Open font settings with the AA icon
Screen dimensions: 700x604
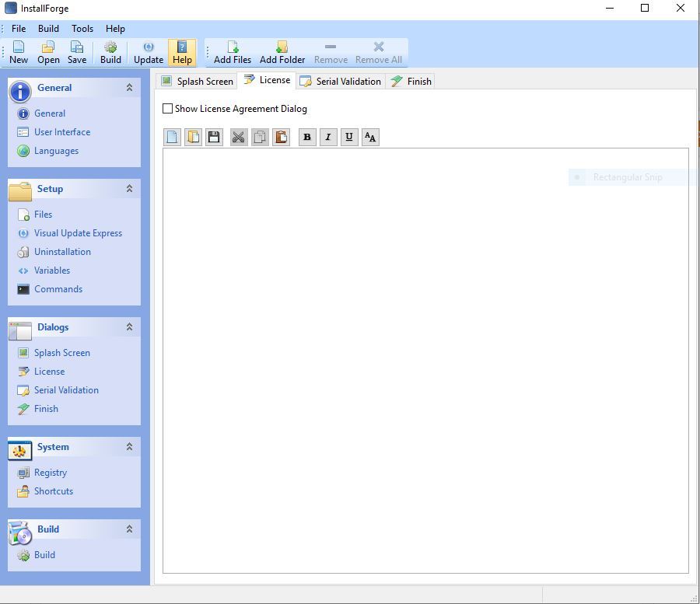(370, 137)
